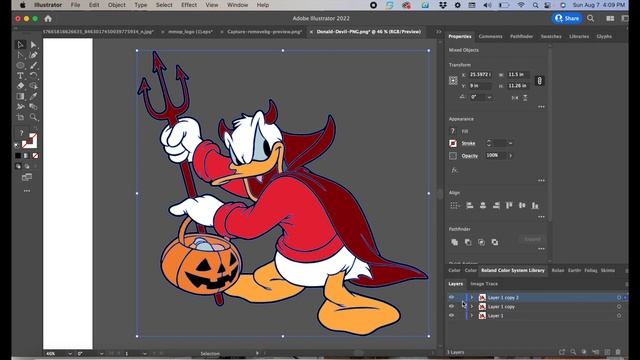Viewport: 640px width, 360px height.
Task: Select the Eyedropper tool
Action: tap(33, 96)
